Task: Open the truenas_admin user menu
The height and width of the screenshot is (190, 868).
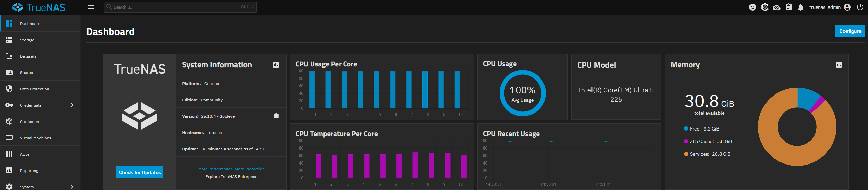Action: (830, 7)
